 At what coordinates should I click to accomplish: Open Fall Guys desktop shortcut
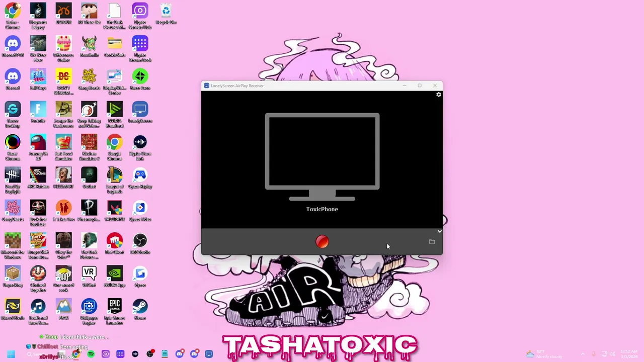point(38,79)
